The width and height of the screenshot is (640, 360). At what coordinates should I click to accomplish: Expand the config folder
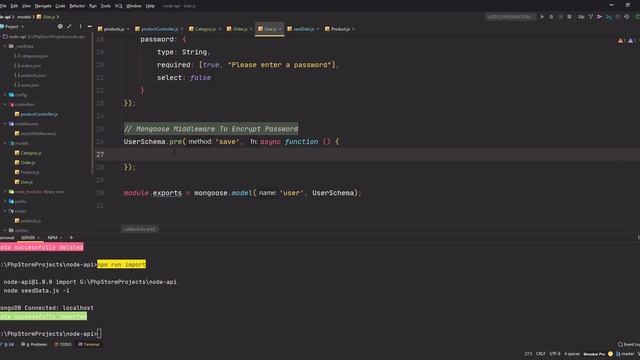point(5,95)
